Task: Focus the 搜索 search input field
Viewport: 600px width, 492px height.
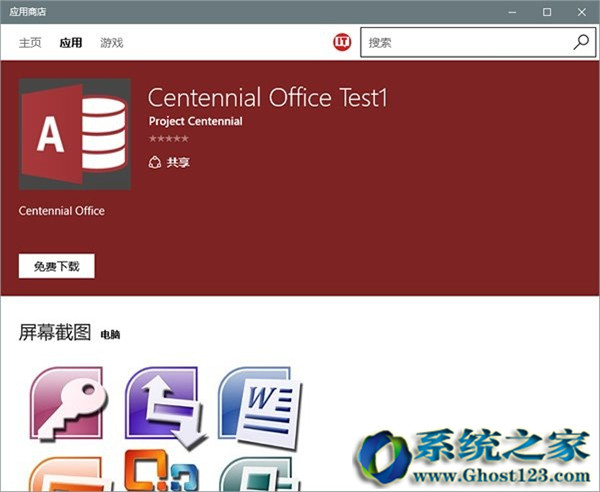Action: [467, 42]
